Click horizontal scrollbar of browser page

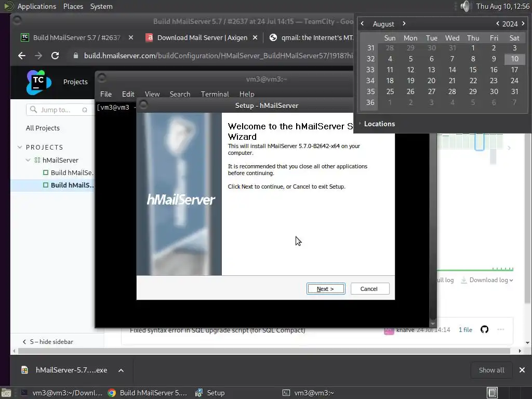tap(264, 351)
